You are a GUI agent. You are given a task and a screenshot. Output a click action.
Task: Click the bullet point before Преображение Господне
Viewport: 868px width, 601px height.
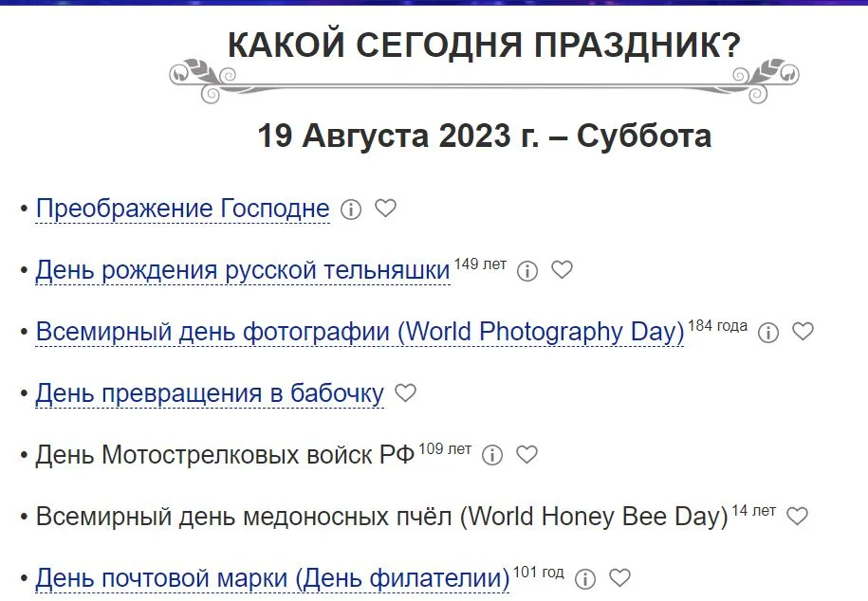23,207
